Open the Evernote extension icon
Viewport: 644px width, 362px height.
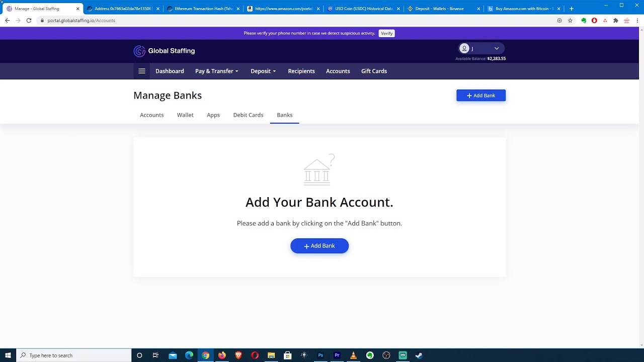(x=584, y=21)
